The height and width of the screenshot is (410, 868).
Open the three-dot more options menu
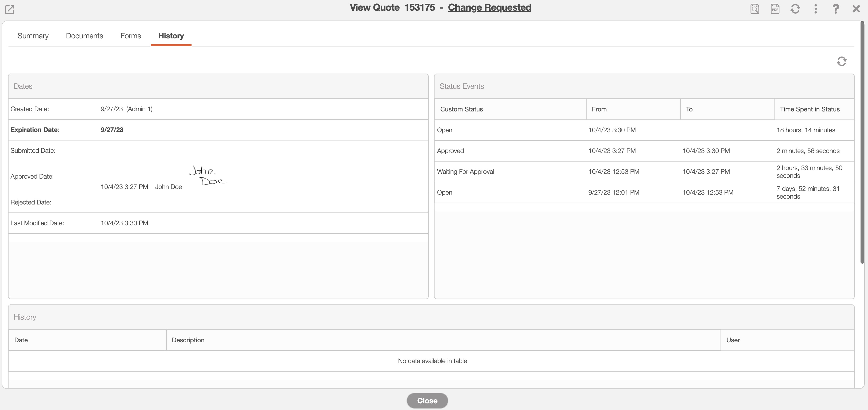pos(815,9)
